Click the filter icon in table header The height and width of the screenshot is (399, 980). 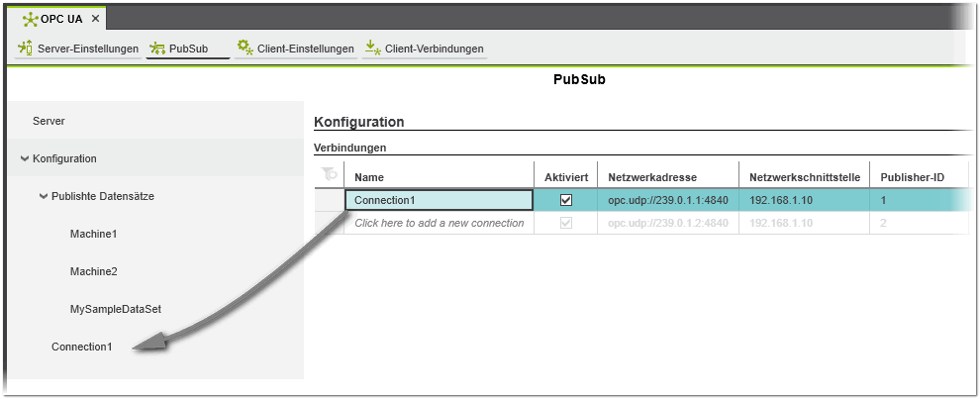pyautogui.click(x=329, y=175)
